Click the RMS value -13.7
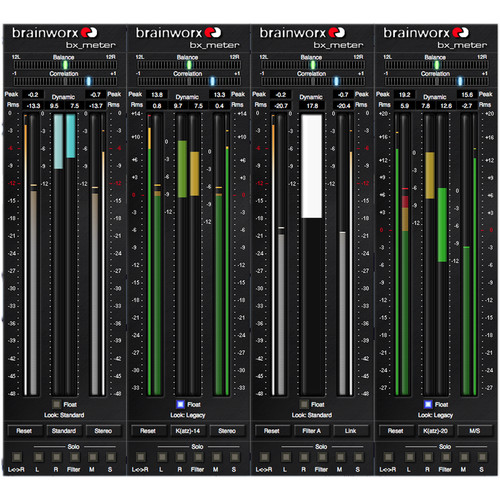This screenshot has width=500, height=500. click(95, 106)
